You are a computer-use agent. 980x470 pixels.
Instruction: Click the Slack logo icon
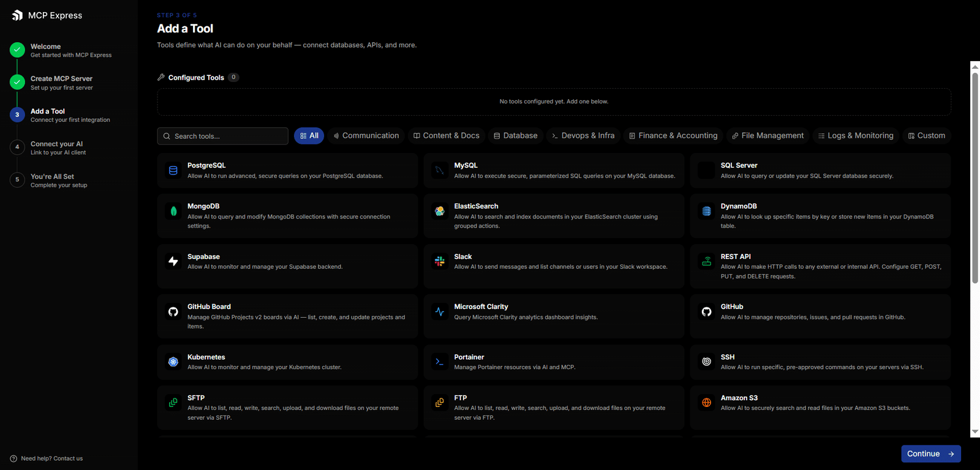(x=440, y=261)
